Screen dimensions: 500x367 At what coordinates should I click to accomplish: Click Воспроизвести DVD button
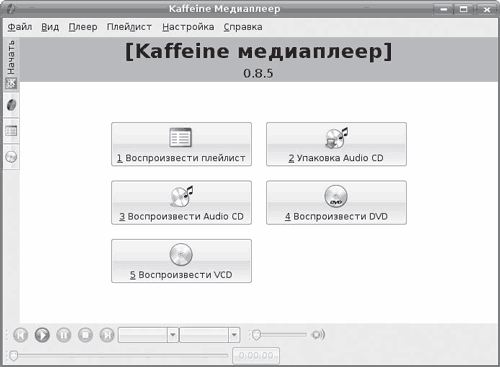point(336,202)
